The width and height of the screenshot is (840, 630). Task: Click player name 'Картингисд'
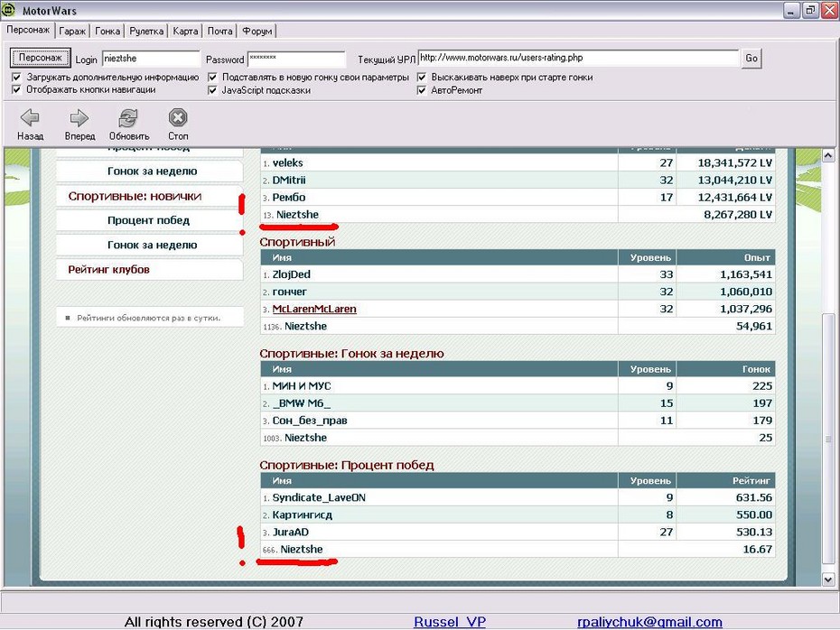(x=303, y=514)
